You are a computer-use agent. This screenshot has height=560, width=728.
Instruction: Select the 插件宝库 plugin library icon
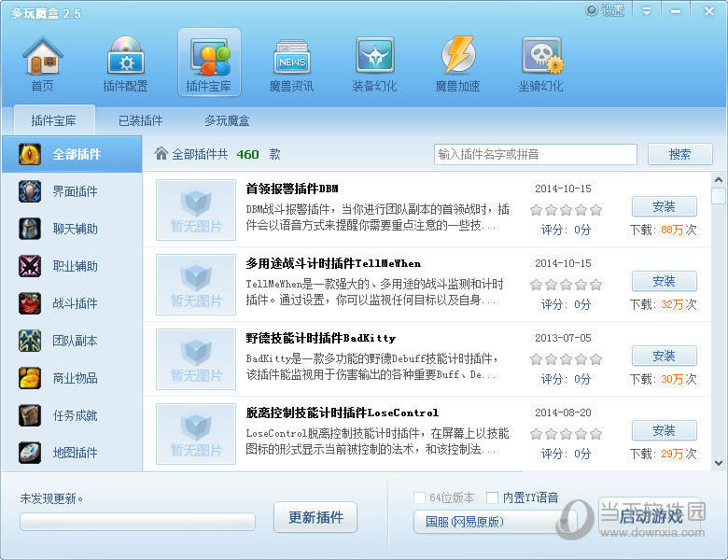coord(209,56)
